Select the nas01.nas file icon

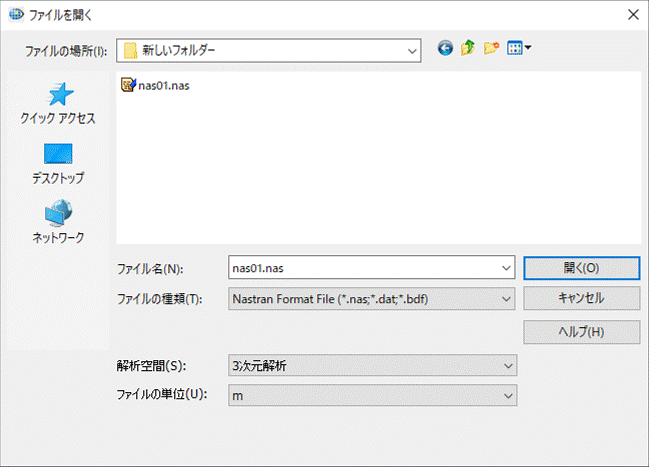tap(127, 85)
